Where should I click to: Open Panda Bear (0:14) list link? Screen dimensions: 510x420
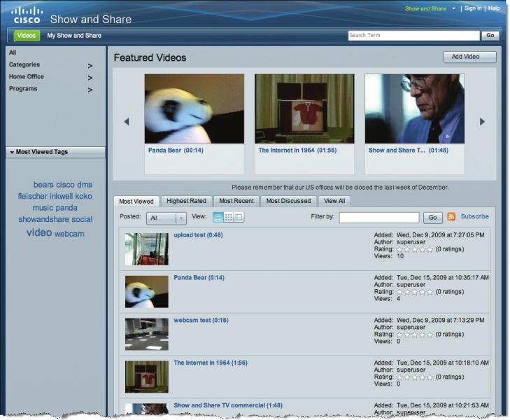pyautogui.click(x=199, y=277)
